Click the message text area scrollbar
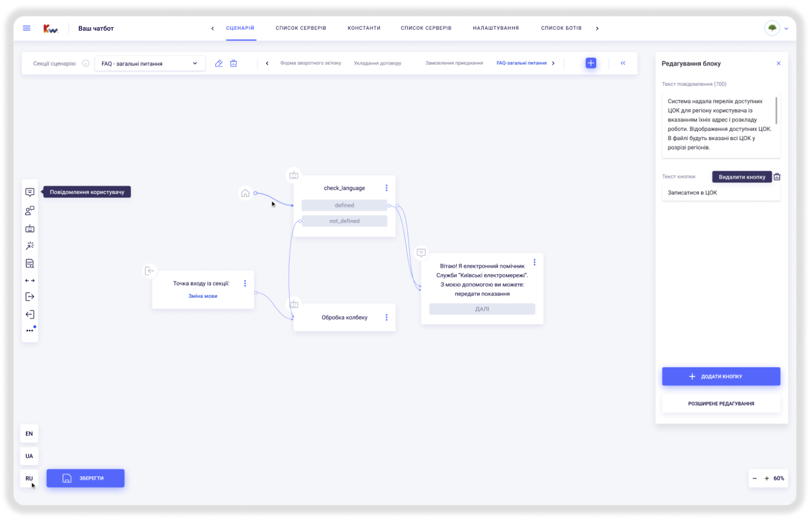 point(776,110)
